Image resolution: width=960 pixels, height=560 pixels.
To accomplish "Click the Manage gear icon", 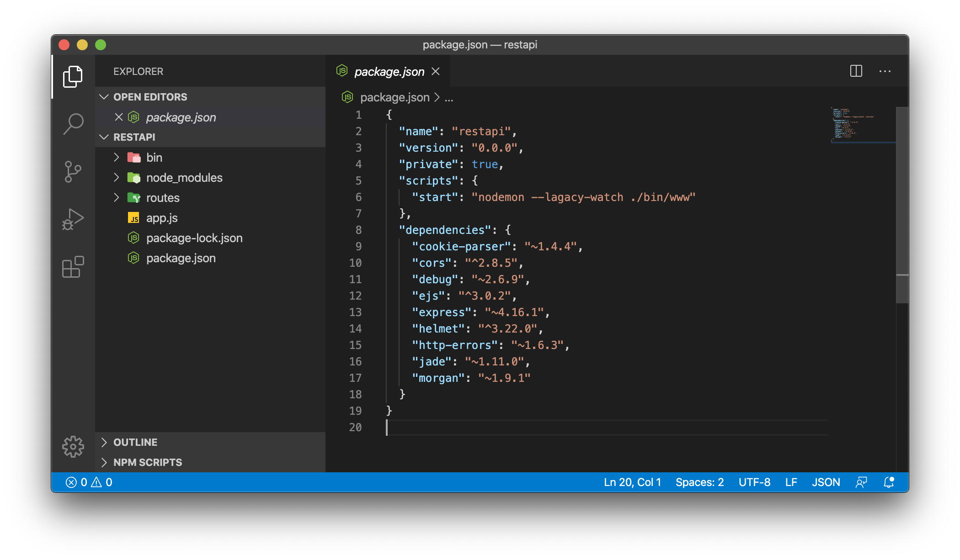I will pyautogui.click(x=73, y=446).
